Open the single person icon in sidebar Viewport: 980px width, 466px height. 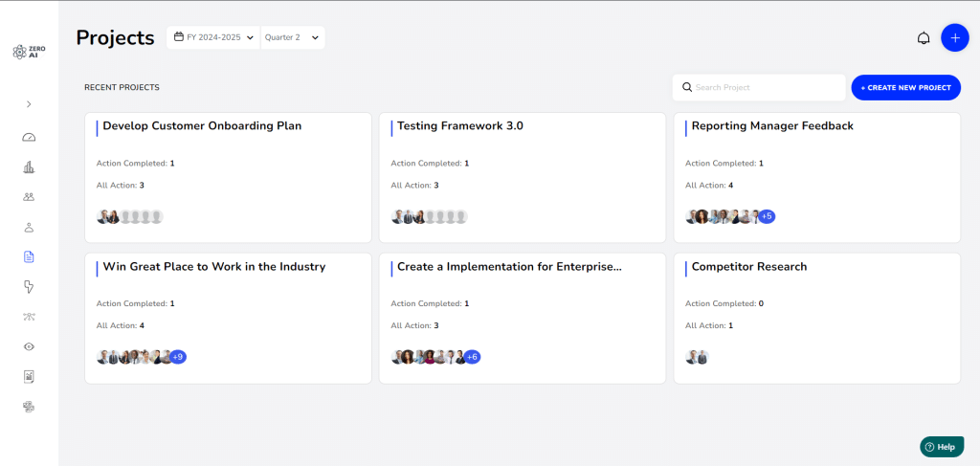pyautogui.click(x=29, y=228)
